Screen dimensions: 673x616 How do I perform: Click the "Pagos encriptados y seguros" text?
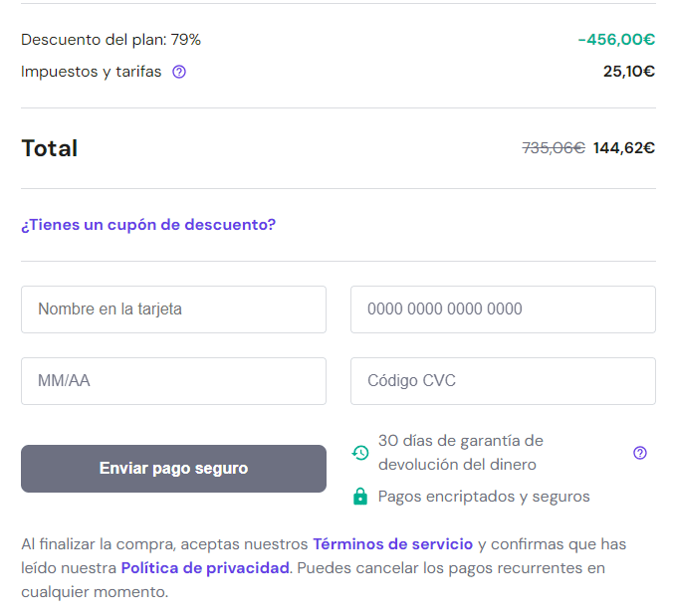pos(484,497)
